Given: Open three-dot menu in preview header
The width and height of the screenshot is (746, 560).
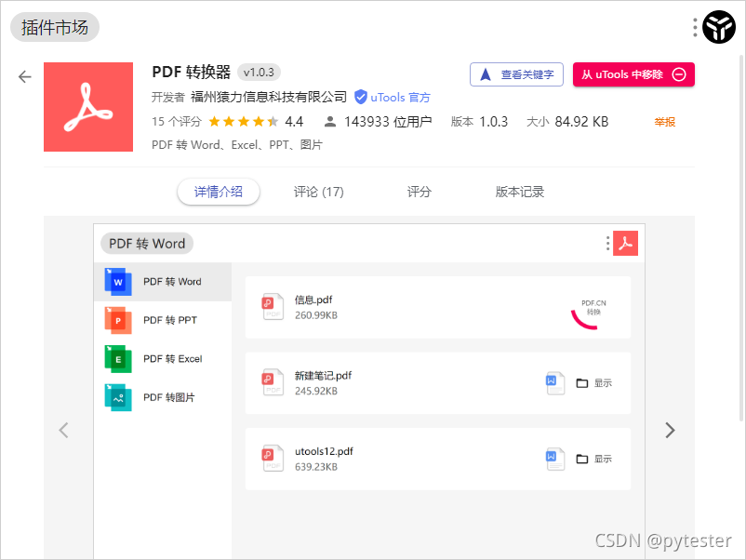Looking at the screenshot, I should coord(607,243).
